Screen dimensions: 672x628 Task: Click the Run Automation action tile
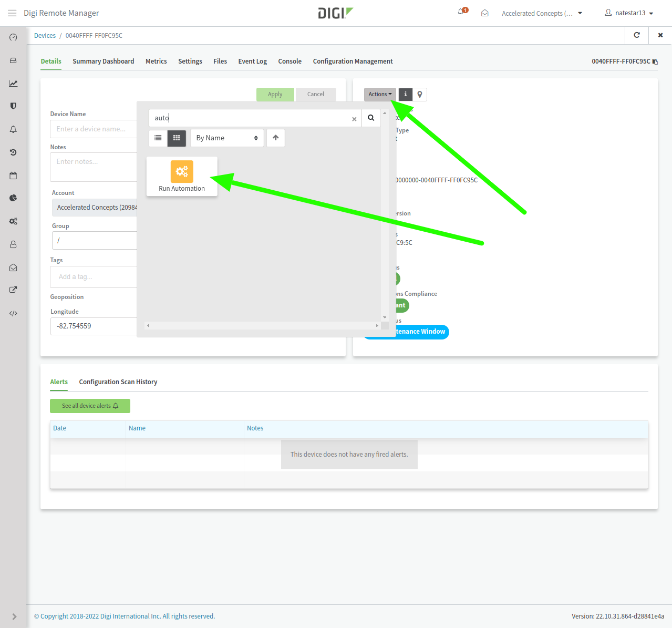(x=182, y=177)
